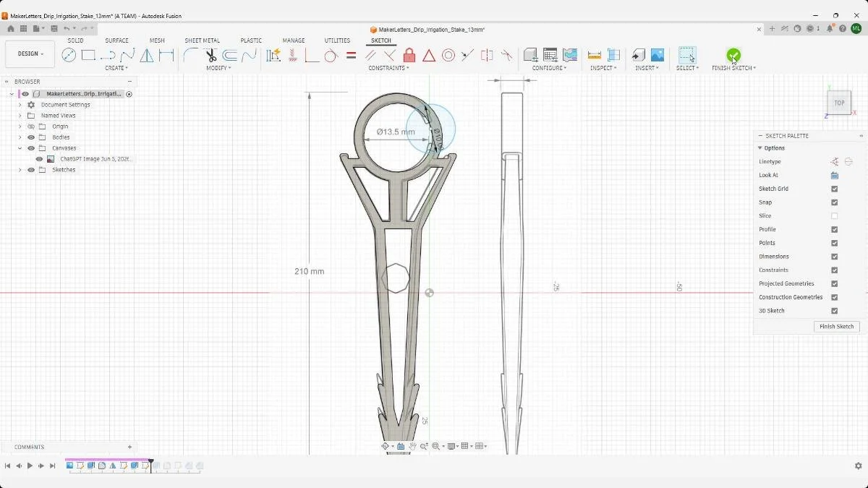Select the Fillet tool
Screen dimensions: 868x488
click(x=191, y=55)
